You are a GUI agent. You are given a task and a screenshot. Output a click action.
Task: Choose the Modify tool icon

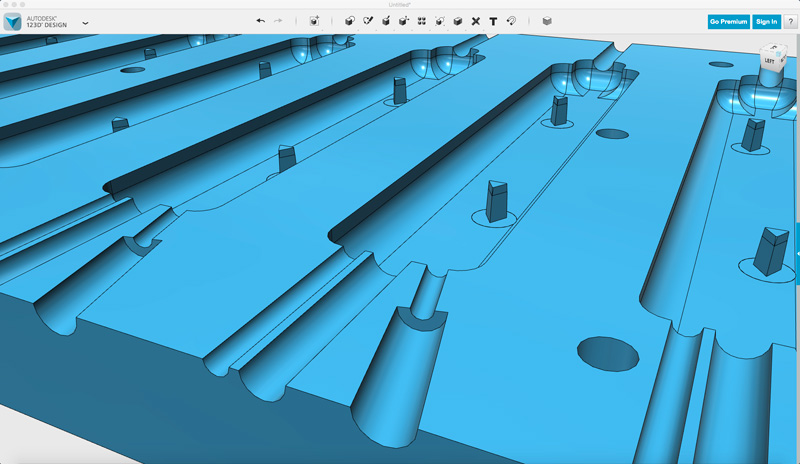click(x=404, y=21)
